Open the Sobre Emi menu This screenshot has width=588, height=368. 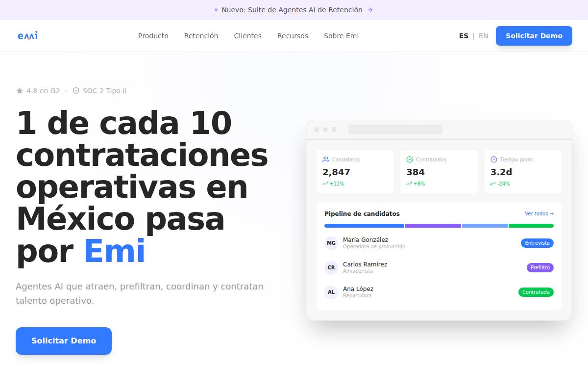tap(341, 36)
